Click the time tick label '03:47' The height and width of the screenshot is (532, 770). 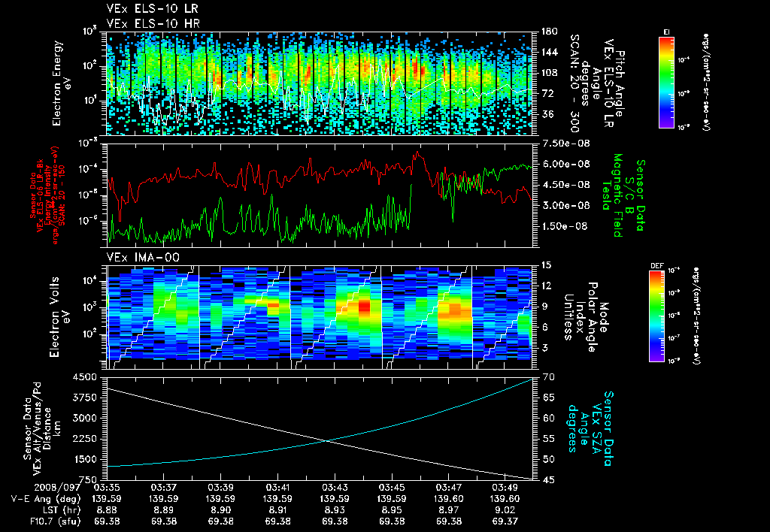(x=448, y=488)
